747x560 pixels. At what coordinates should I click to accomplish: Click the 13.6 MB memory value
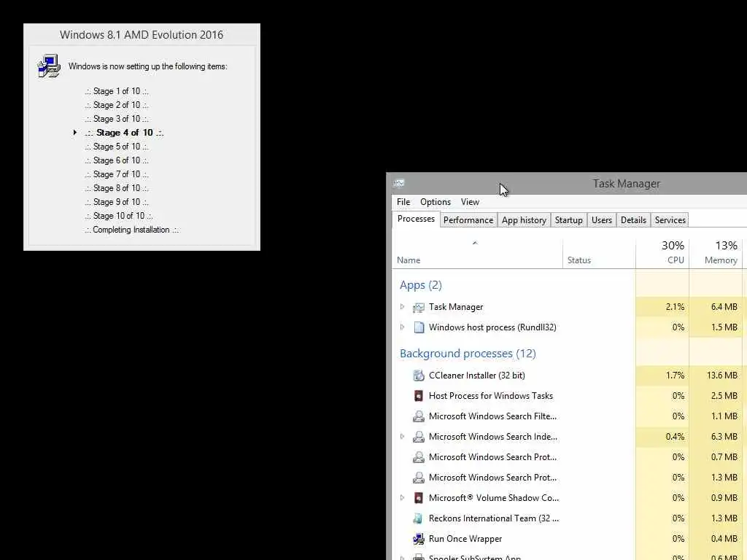(x=721, y=376)
